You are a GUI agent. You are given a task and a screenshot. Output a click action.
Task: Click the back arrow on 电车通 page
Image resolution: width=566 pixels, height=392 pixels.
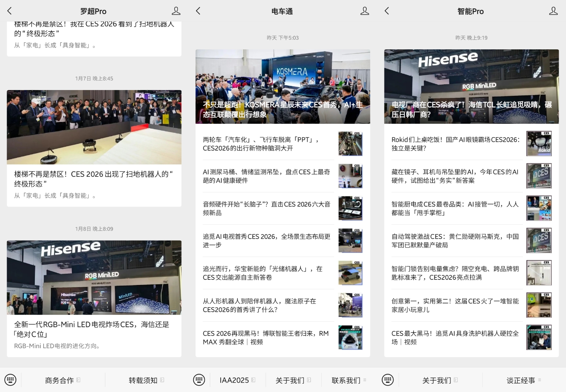(198, 11)
